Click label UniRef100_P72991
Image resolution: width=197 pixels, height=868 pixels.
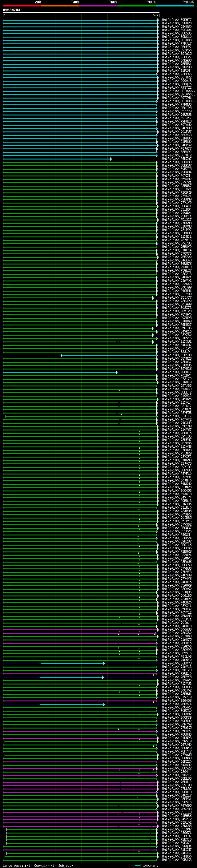(177, 477)
